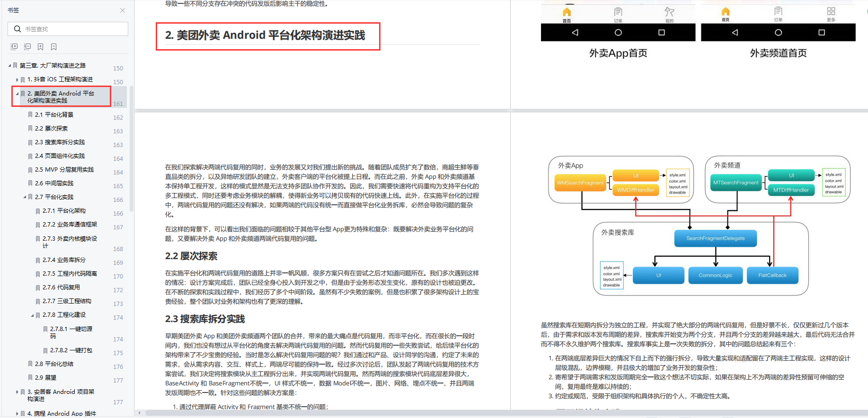Collapse the 2. 美团外卖 Android bookmark node
The width and height of the screenshot is (868, 418).
click(17, 94)
